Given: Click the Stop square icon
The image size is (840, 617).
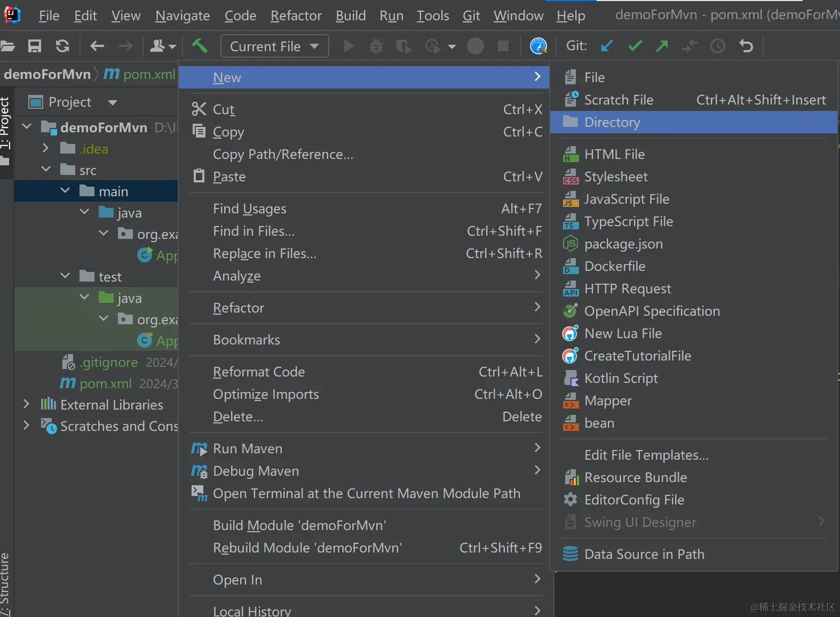Looking at the screenshot, I should pyautogui.click(x=503, y=46).
